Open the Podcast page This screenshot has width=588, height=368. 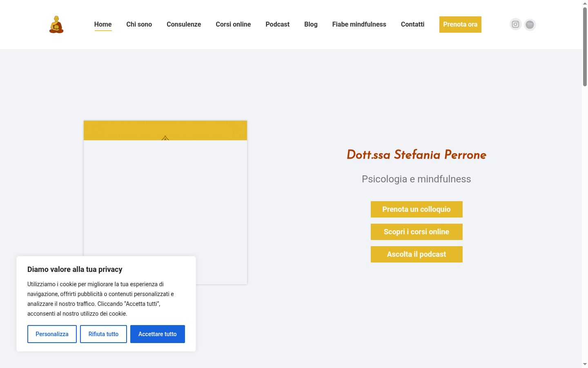pyautogui.click(x=278, y=25)
